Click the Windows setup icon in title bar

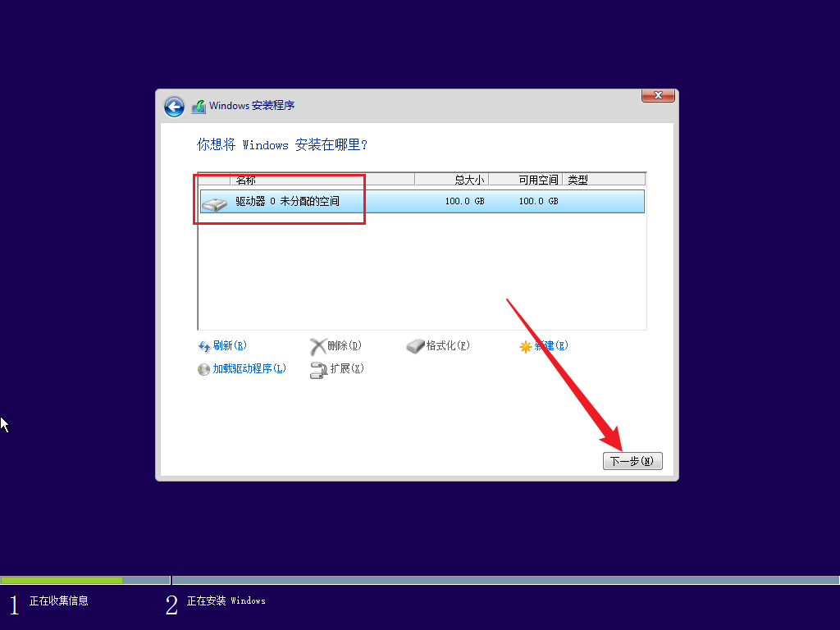click(199, 106)
